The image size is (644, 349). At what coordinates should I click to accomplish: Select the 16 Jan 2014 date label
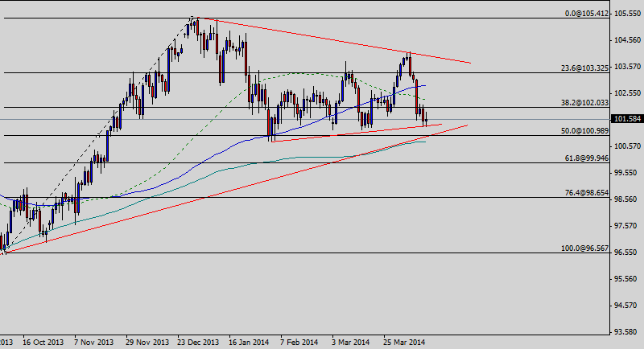pyautogui.click(x=250, y=342)
